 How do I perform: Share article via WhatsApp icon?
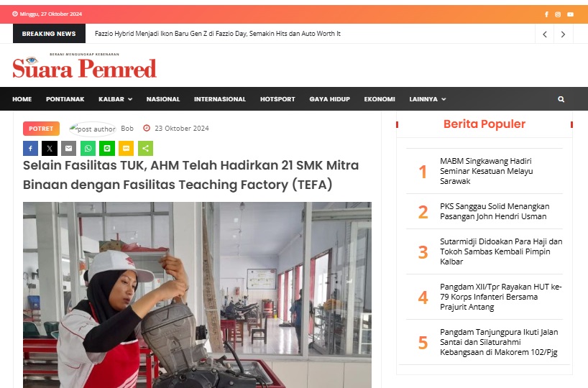[88, 149]
